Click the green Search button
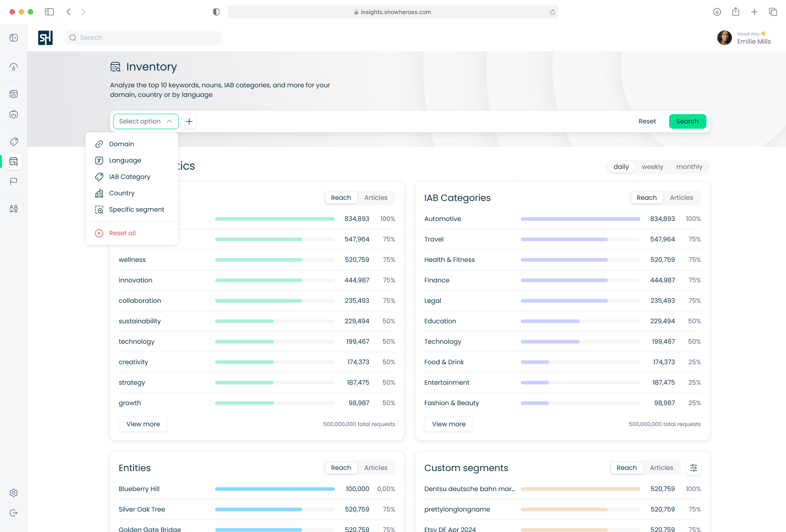The width and height of the screenshot is (786, 532). click(x=687, y=121)
